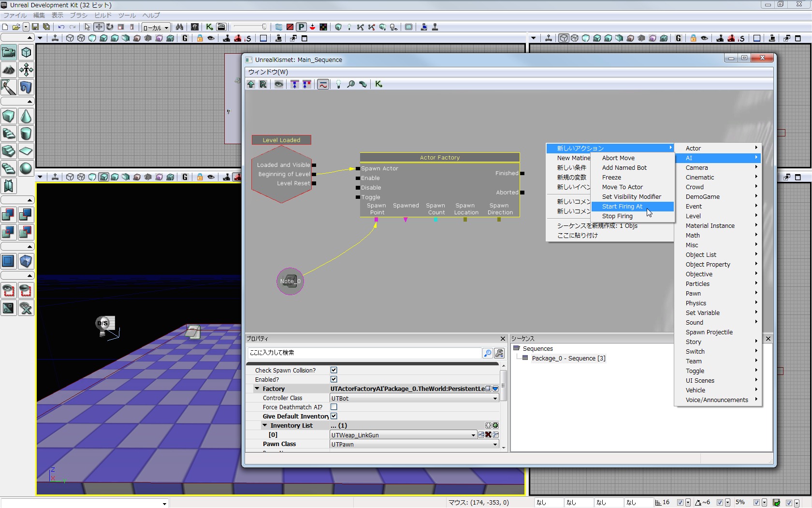Image resolution: width=812 pixels, height=508 pixels.
Task: Uncheck Check Spawn Collision checkbox
Action: [333, 370]
